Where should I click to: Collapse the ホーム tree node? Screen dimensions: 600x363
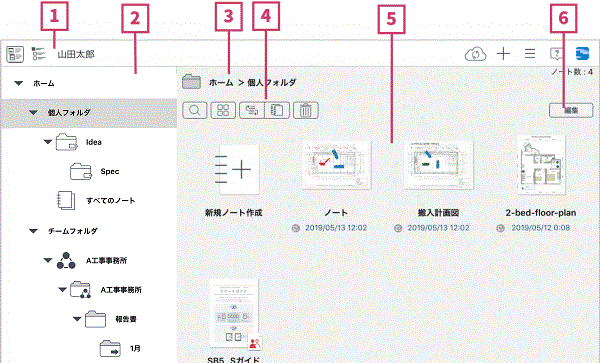[18, 83]
